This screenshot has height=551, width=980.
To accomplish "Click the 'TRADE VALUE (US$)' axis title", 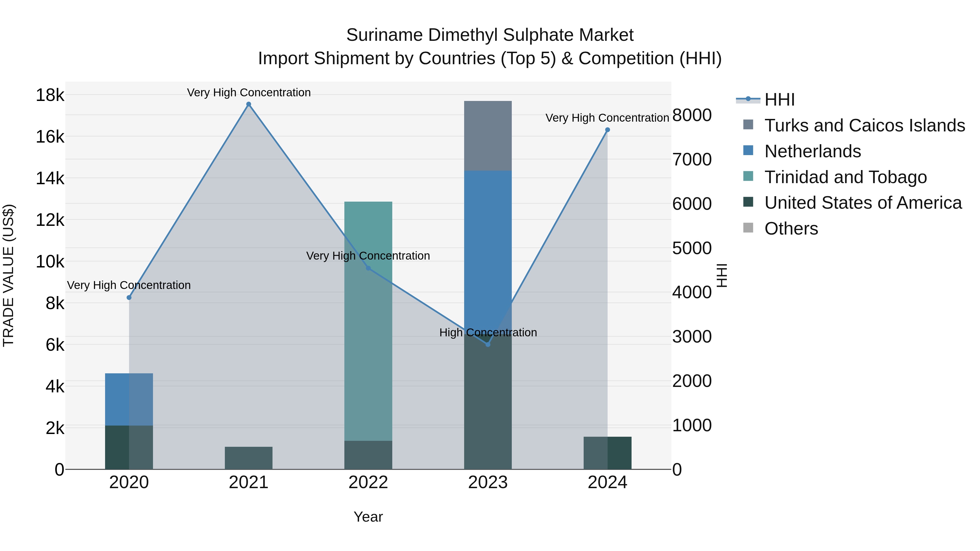I will [8, 275].
